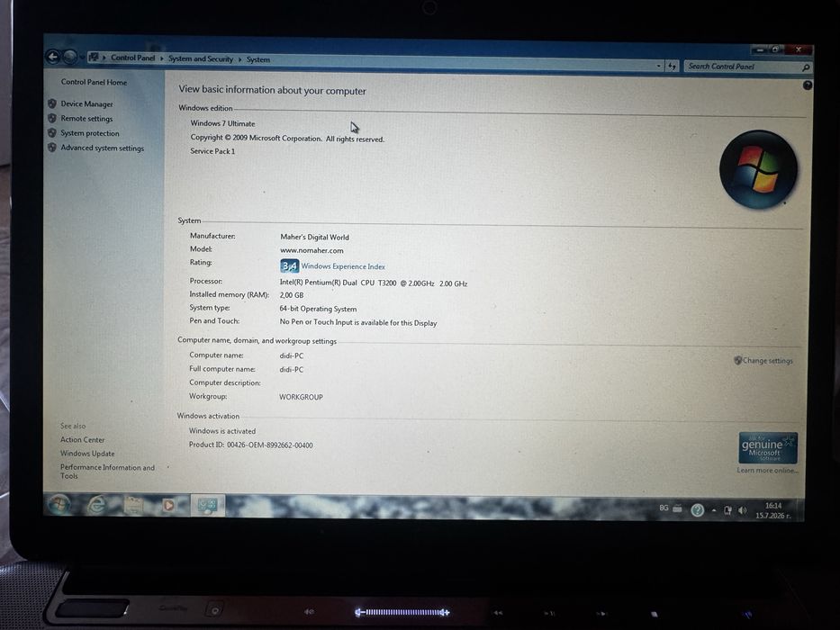
Task: Open Windows Update link
Action: tap(87, 454)
